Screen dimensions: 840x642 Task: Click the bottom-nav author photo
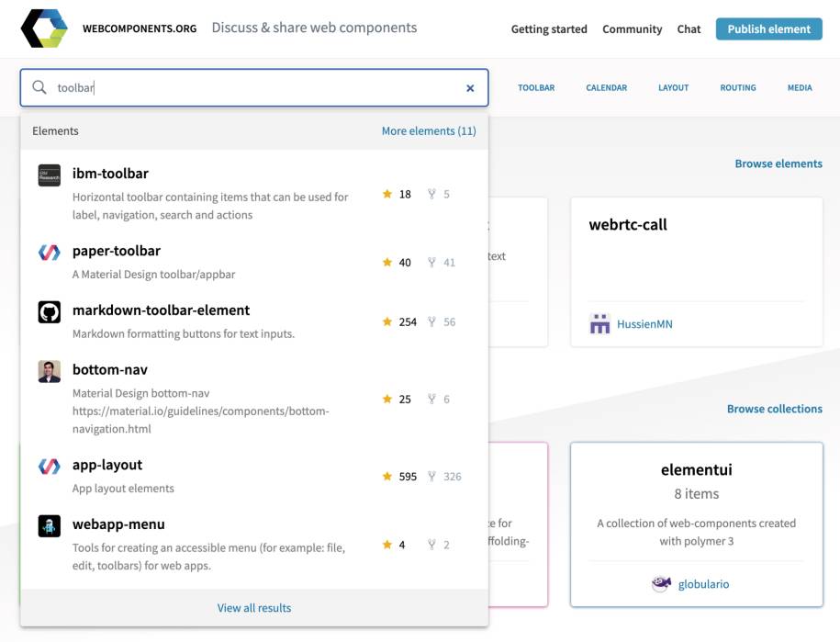click(x=50, y=371)
